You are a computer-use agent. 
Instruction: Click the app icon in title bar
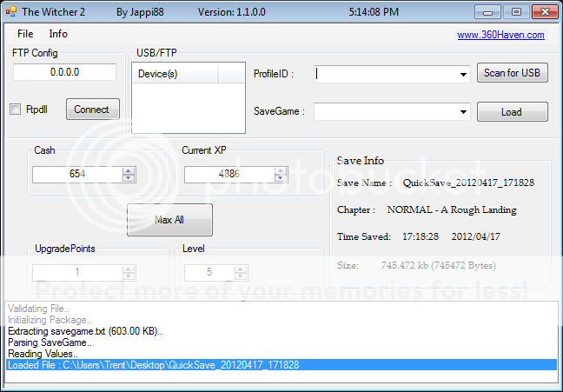click(x=11, y=12)
